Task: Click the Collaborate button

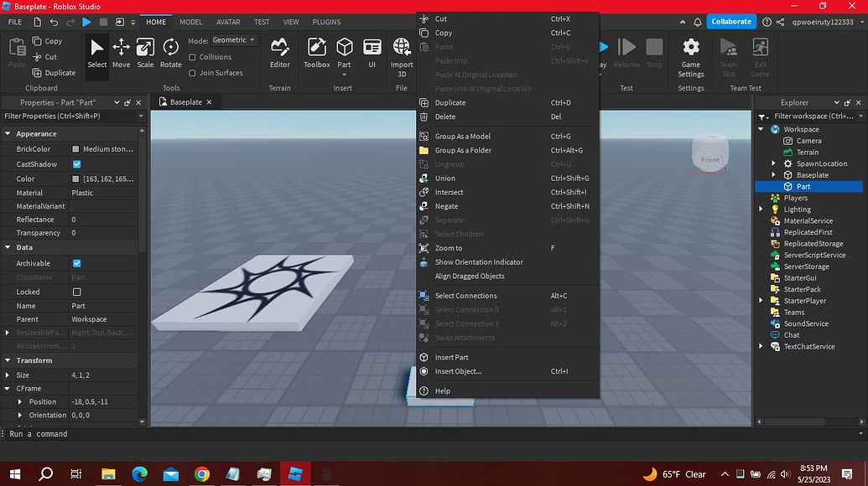Action: 730,21
